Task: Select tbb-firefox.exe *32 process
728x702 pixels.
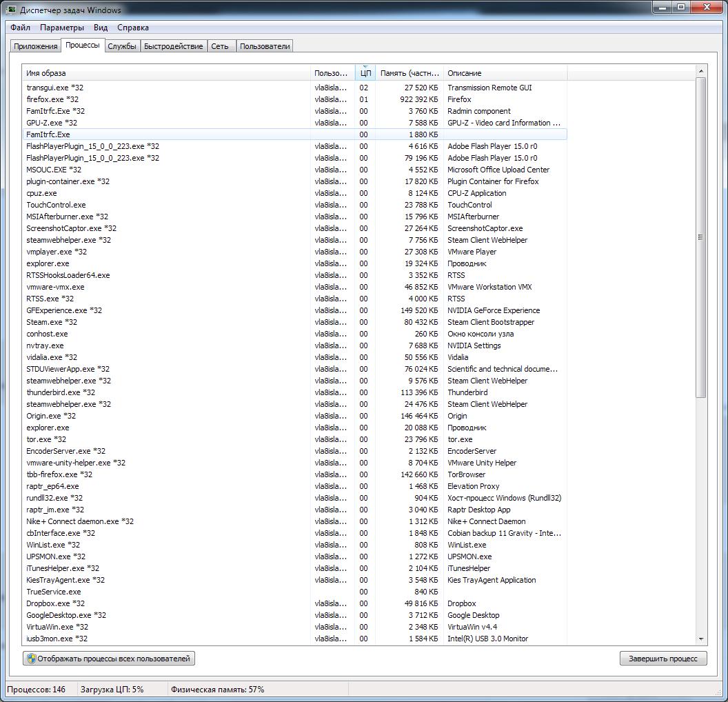Action: (295, 474)
